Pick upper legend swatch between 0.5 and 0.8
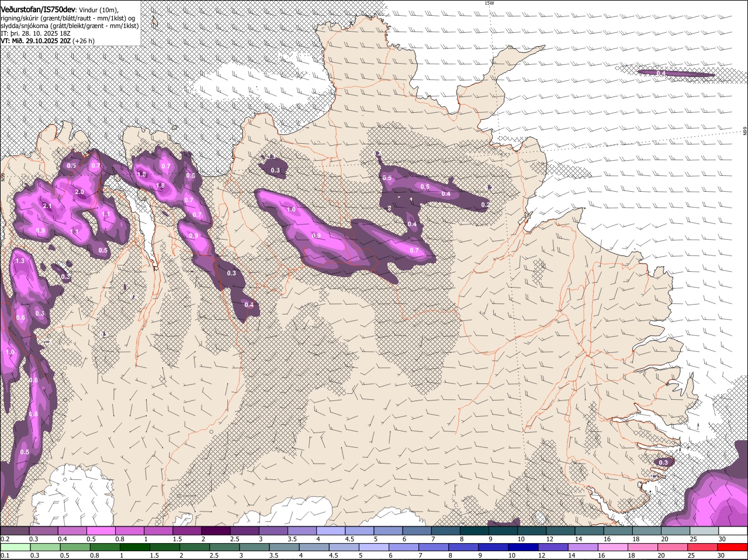The width and height of the screenshot is (748, 560). (x=101, y=531)
